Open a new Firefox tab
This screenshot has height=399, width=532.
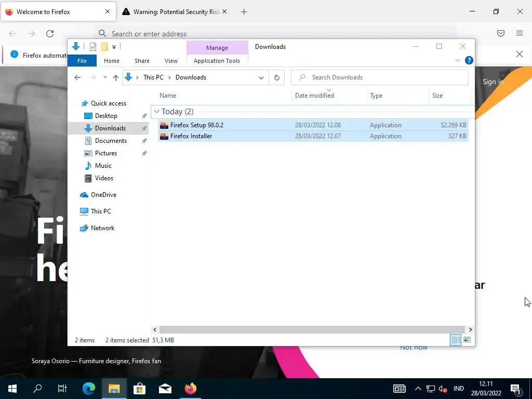244,12
